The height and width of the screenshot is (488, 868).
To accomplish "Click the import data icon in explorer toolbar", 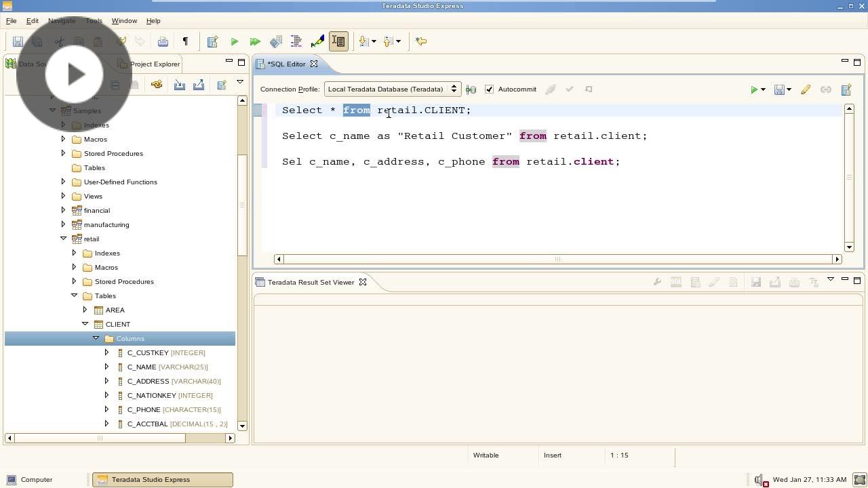I will pyautogui.click(x=179, y=85).
